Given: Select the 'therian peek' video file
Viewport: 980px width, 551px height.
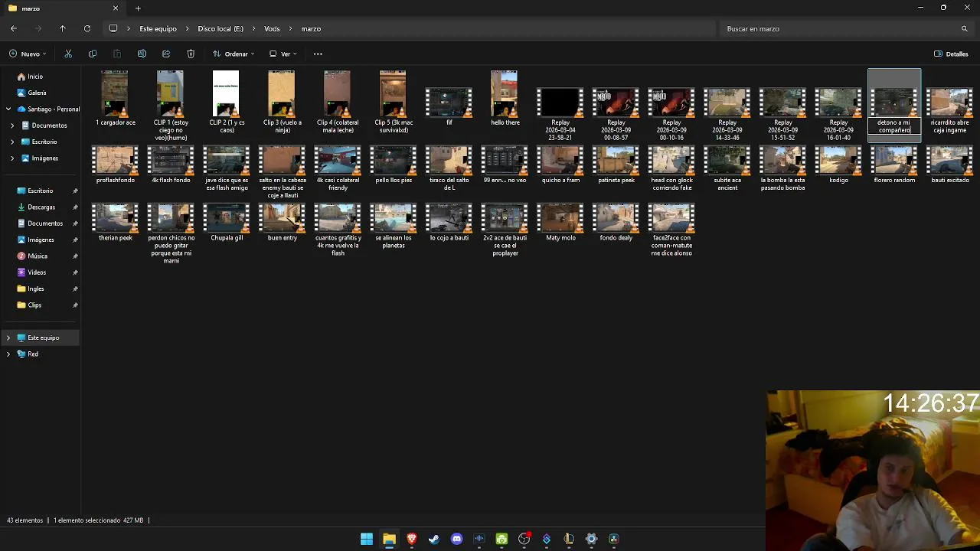Looking at the screenshot, I should tap(115, 223).
